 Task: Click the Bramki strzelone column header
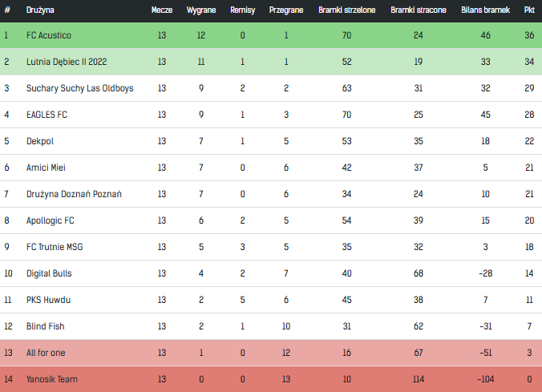[346, 10]
